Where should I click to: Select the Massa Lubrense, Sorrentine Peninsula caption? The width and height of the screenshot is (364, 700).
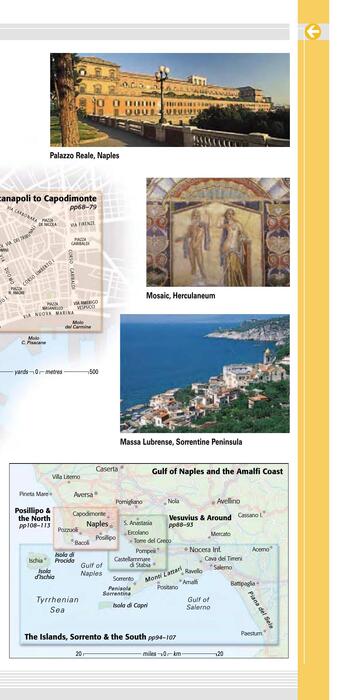point(181,442)
